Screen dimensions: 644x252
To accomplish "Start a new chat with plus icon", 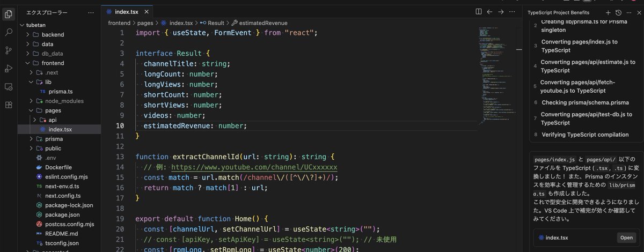I will 608,12.
